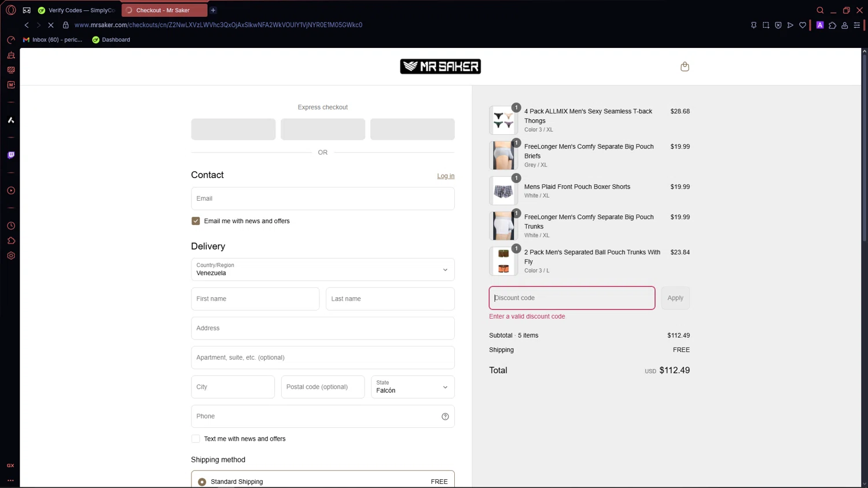Focus the Email input field
Screen dimensions: 868x488
tap(323, 198)
